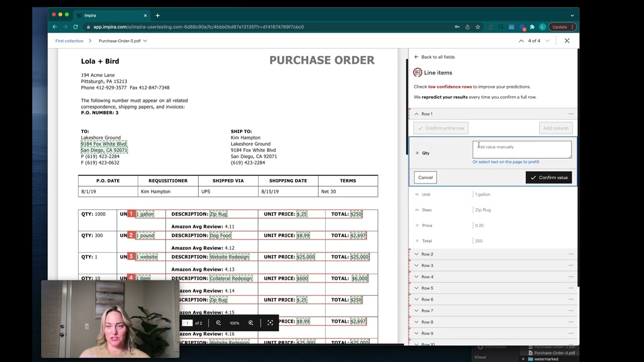Image resolution: width=644 pixels, height=362 pixels.
Task: Click Confirm entire row button
Action: [441, 128]
